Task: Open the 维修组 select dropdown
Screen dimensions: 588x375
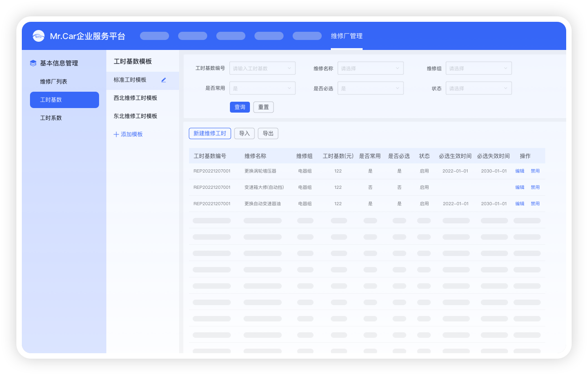Action: tap(479, 68)
